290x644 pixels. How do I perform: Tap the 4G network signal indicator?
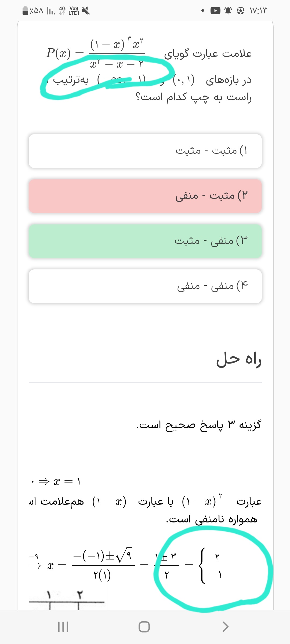62,11
